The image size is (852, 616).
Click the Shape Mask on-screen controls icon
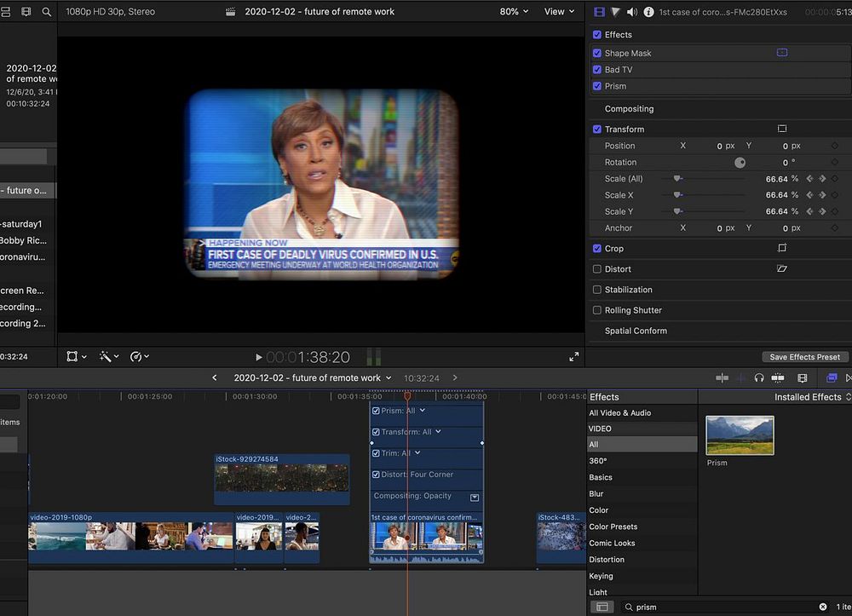(x=781, y=53)
